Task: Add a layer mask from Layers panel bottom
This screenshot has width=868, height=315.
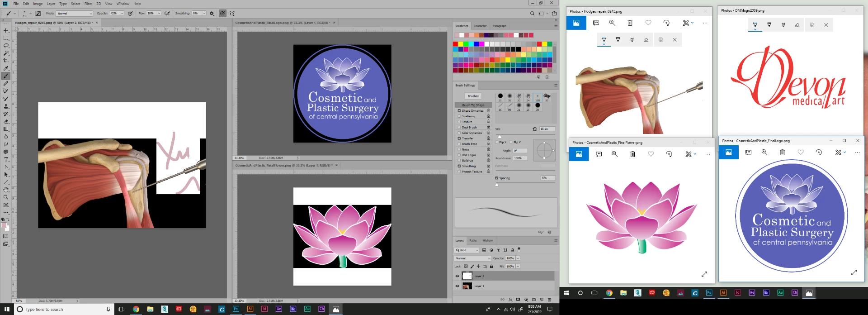Action: click(x=518, y=300)
